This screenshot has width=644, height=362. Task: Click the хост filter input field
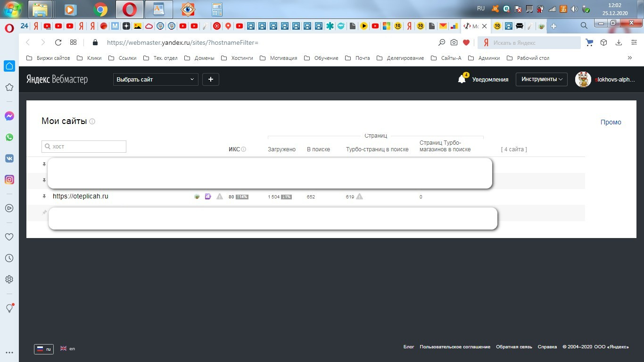click(84, 147)
